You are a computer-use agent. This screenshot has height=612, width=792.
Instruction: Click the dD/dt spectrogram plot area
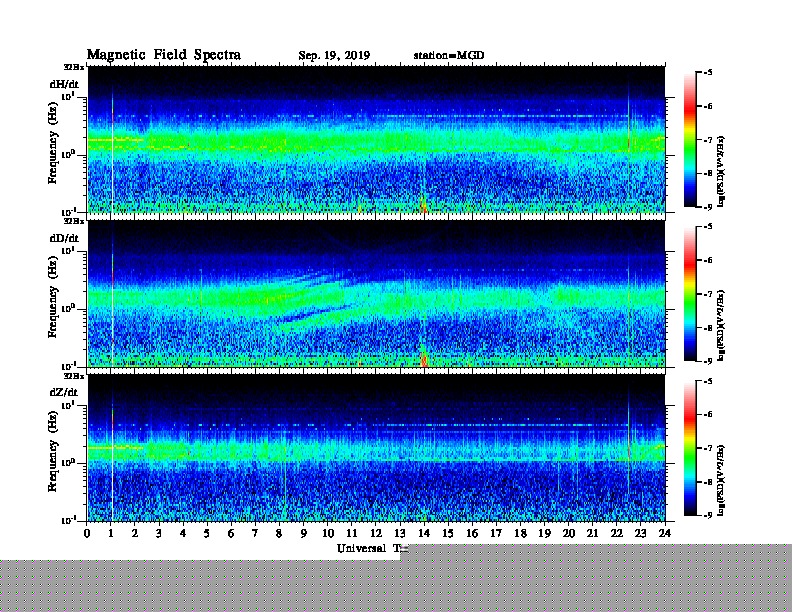[376, 294]
